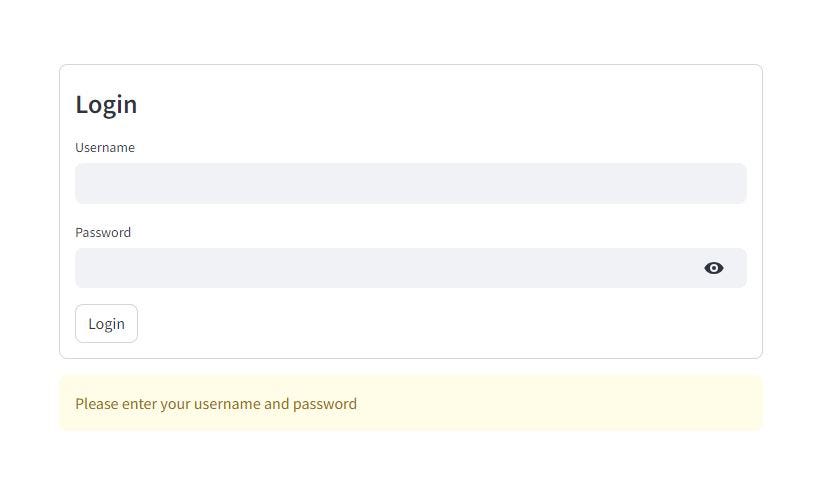The width and height of the screenshot is (824, 494).
Task: Focus the Password text box
Action: (385, 268)
